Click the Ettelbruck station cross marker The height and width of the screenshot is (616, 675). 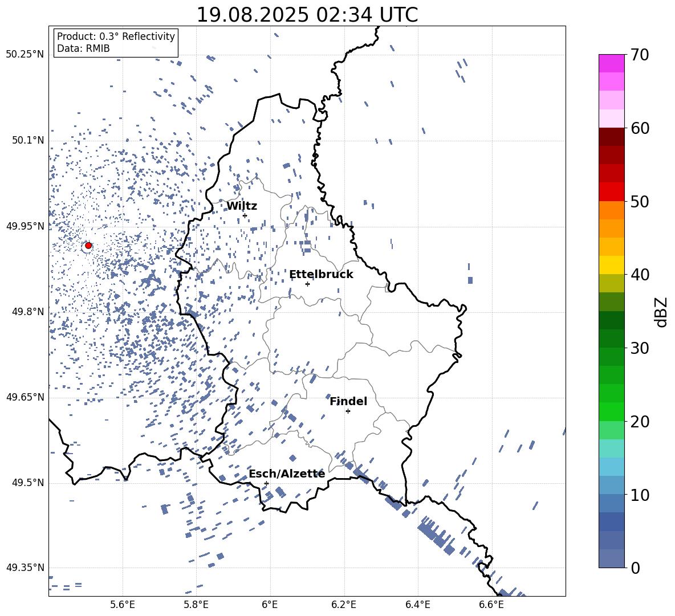307,284
